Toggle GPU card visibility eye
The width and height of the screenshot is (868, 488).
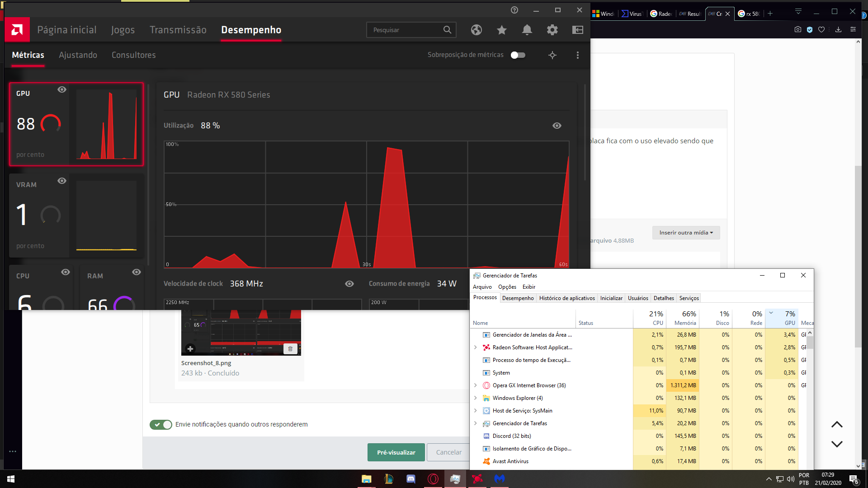point(62,89)
